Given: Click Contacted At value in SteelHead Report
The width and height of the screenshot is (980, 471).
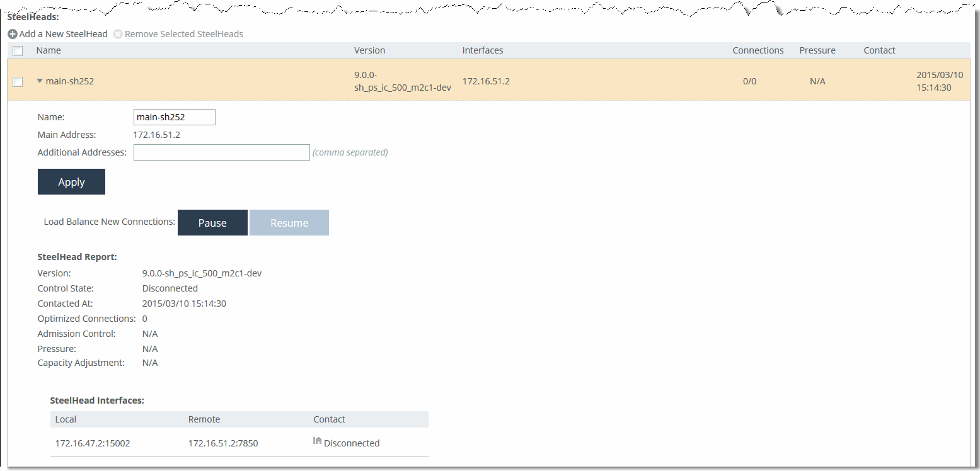Looking at the screenshot, I should pos(184,304).
